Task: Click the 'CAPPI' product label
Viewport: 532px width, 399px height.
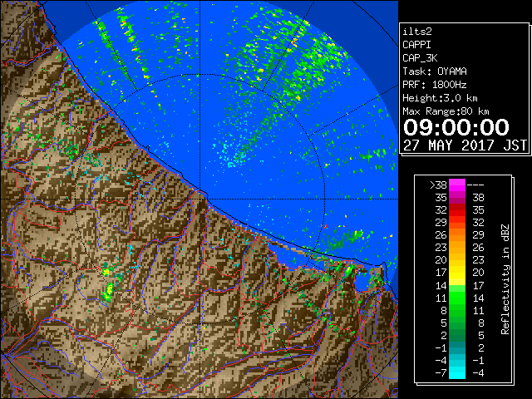Action: (416, 45)
